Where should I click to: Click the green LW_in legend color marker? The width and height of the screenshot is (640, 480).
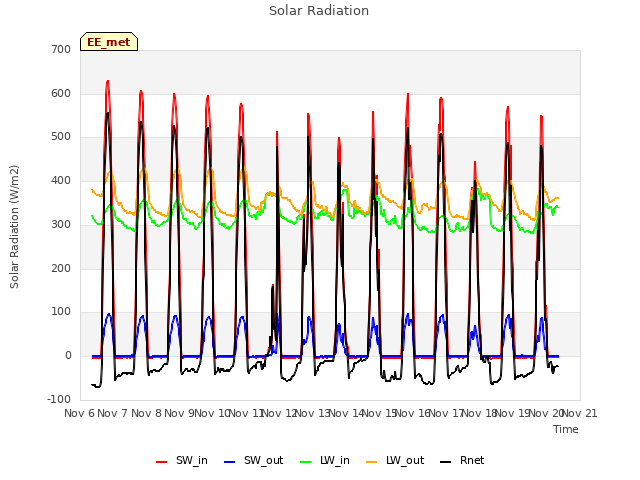(305, 462)
